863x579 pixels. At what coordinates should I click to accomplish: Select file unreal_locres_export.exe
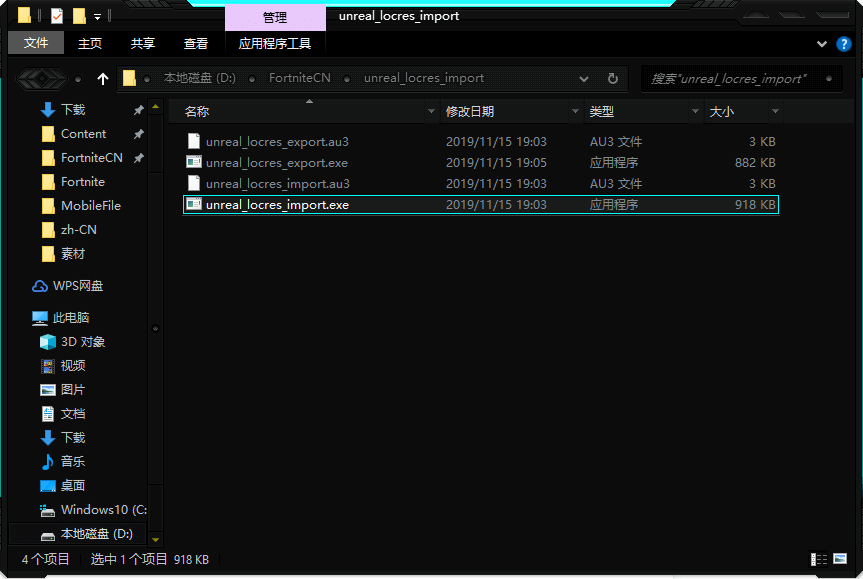pyautogui.click(x=480, y=163)
